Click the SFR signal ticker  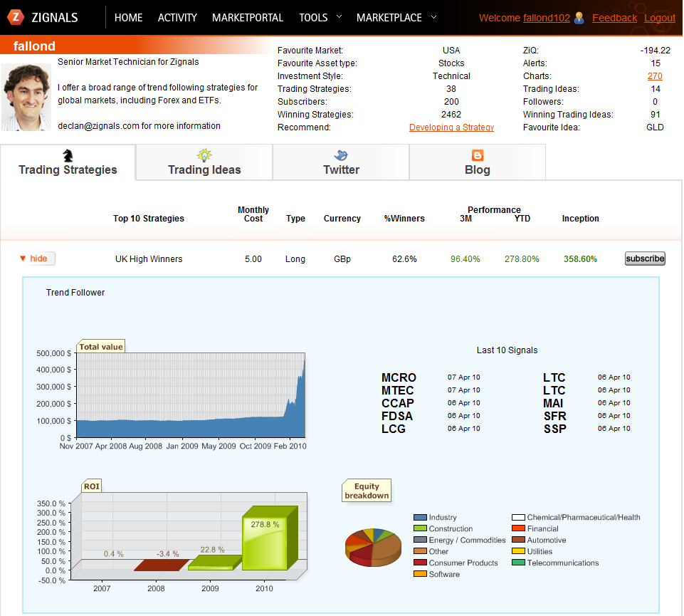[555, 416]
